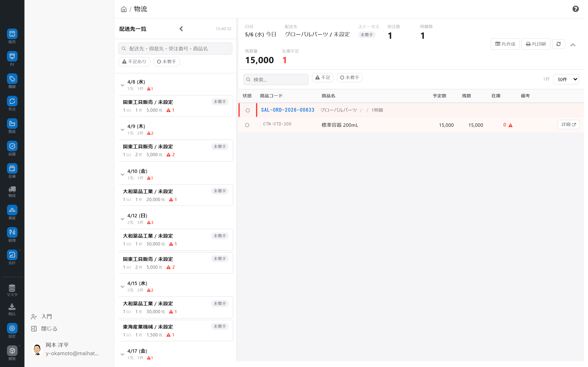Open the 販売 sales module icon
Image resolution: width=588 pixels, height=367 pixels.
pyautogui.click(x=12, y=34)
